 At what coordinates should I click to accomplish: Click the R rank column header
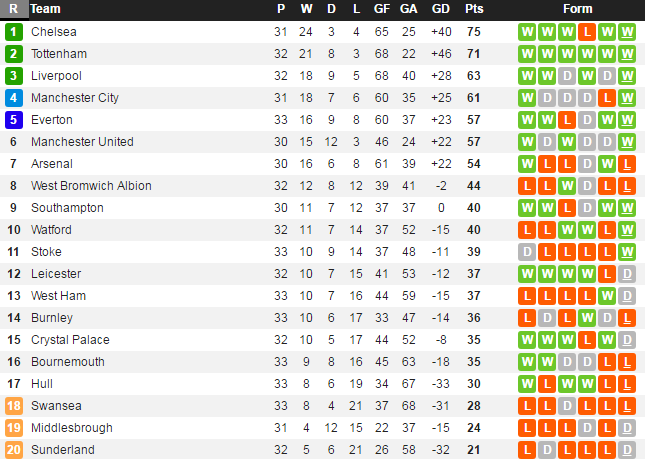point(13,9)
